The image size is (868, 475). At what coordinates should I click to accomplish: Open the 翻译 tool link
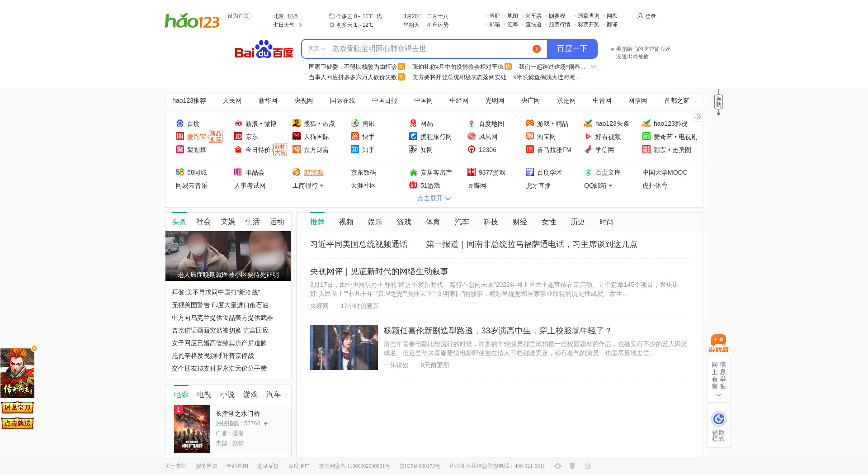tap(612, 24)
